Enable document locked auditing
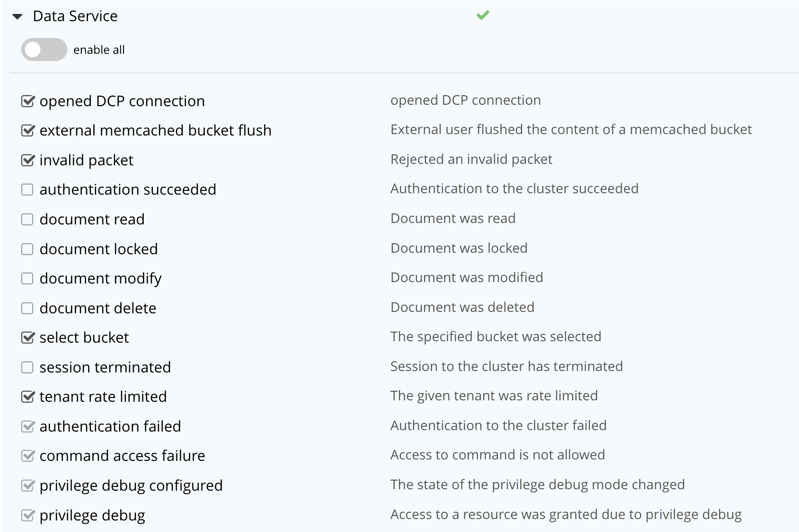This screenshot has height=532, width=799. click(27, 249)
